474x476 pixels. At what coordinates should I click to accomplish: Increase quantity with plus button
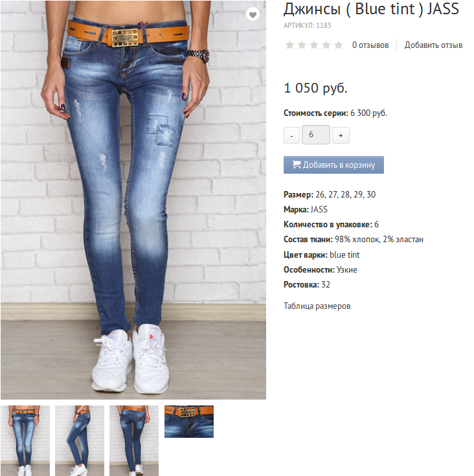click(341, 135)
